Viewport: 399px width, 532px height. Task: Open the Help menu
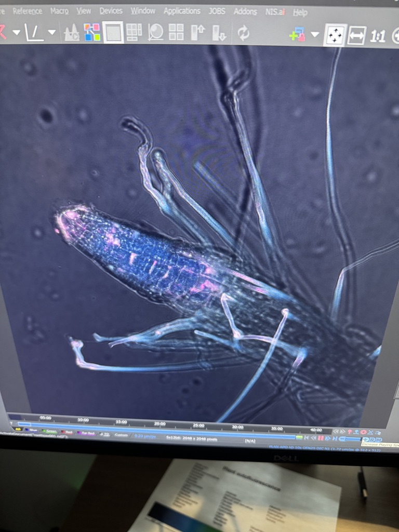pos(300,13)
